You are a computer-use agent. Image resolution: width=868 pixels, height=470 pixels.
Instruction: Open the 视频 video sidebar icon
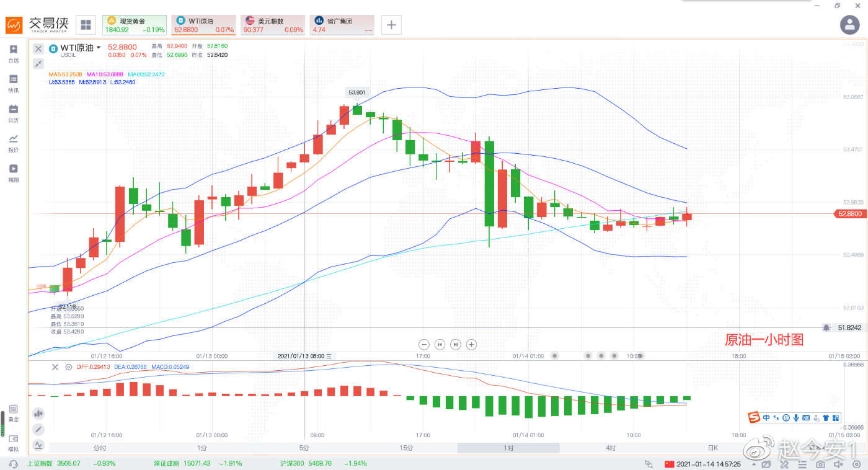pyautogui.click(x=13, y=172)
